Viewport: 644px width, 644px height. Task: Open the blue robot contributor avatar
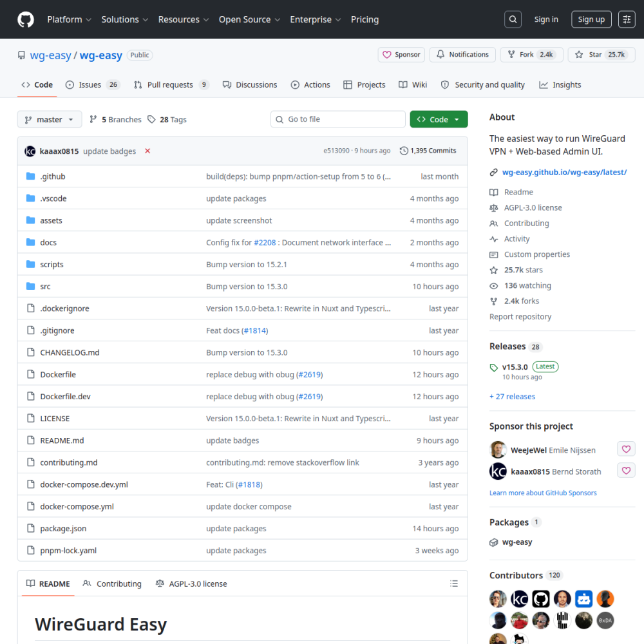(583, 599)
